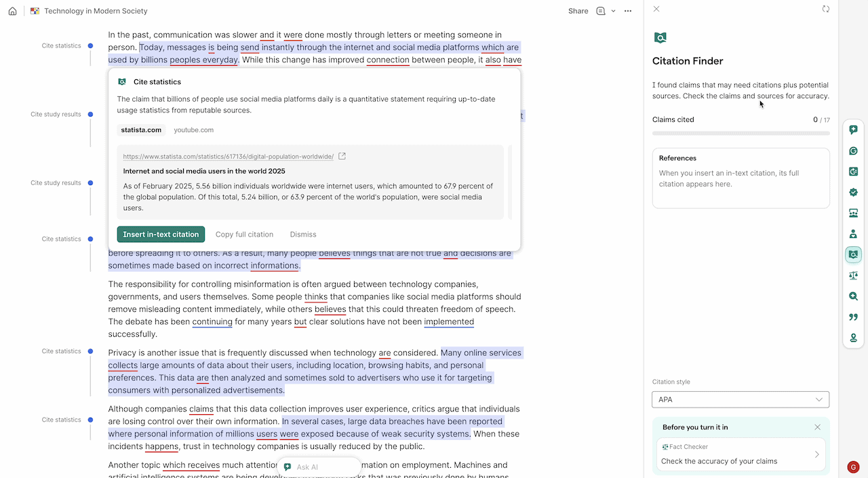Open the proofreader stamp icon in sidebar
Image resolution: width=868 pixels, height=478 pixels.
pyautogui.click(x=853, y=337)
